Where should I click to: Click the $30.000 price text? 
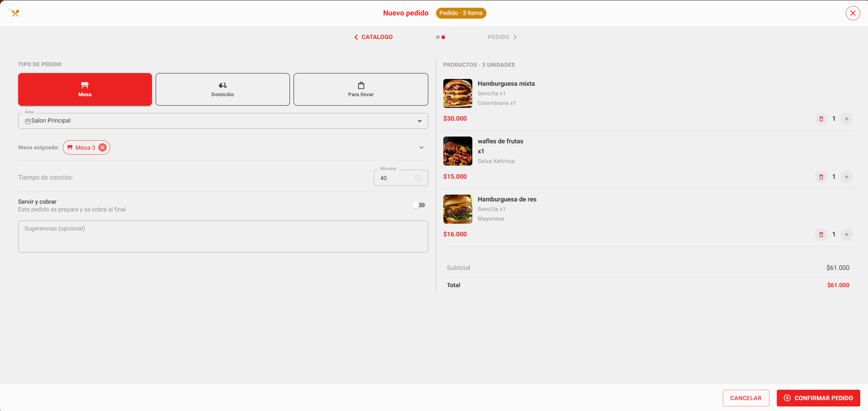(x=455, y=118)
